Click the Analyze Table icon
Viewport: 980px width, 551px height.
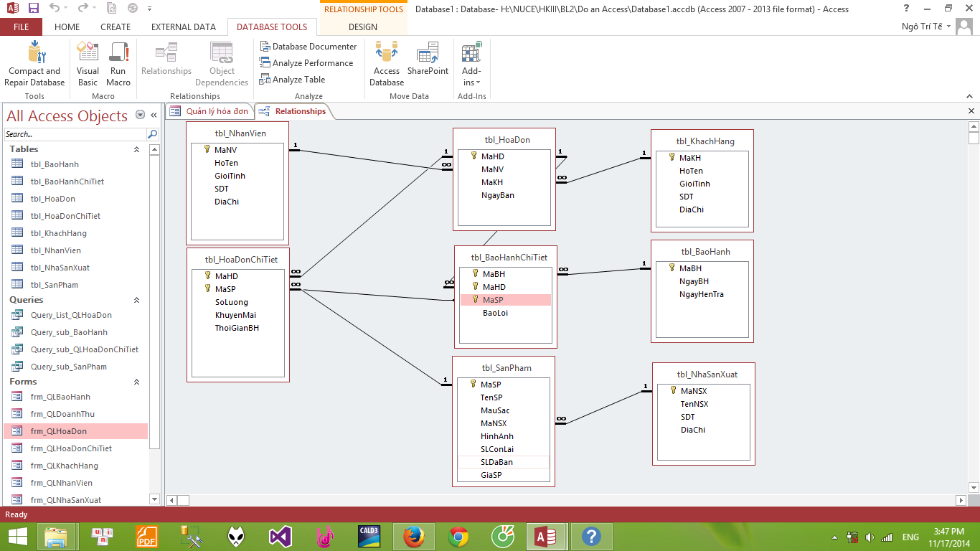(292, 80)
